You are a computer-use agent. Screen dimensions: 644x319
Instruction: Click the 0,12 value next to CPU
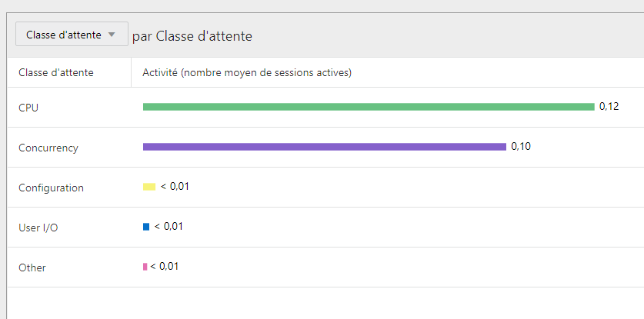point(609,107)
